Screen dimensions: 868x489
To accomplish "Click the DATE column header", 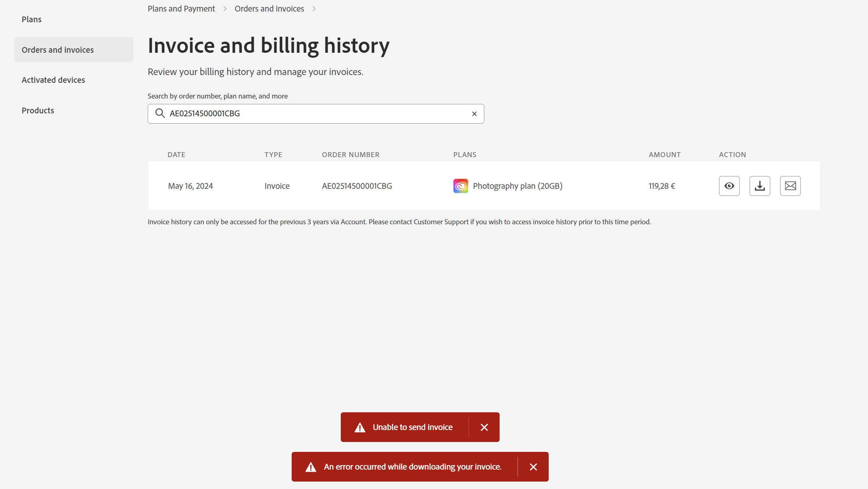I will 176,154.
